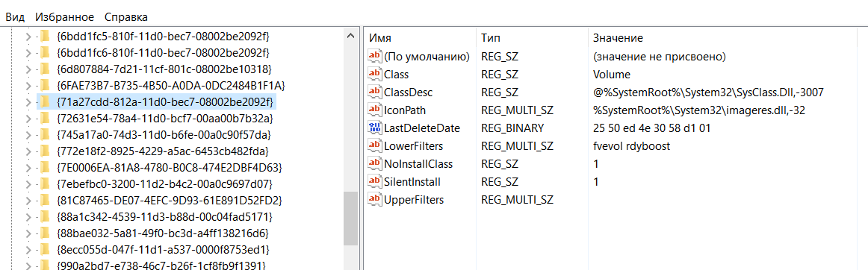Click binary icon of LastDeleteDate value
Image resolution: width=868 pixels, height=270 pixels.
click(x=375, y=128)
